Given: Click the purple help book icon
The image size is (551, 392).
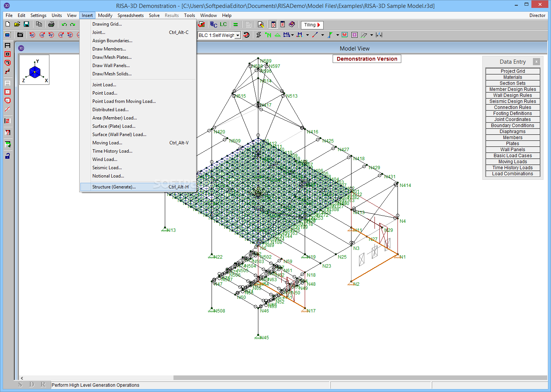Looking at the screenshot, I should click(x=292, y=24).
